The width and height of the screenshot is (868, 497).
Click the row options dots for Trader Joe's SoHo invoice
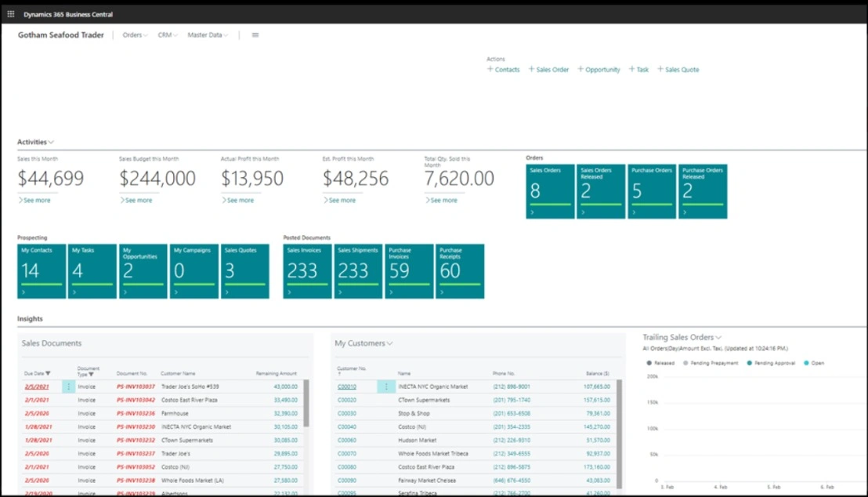click(x=69, y=386)
